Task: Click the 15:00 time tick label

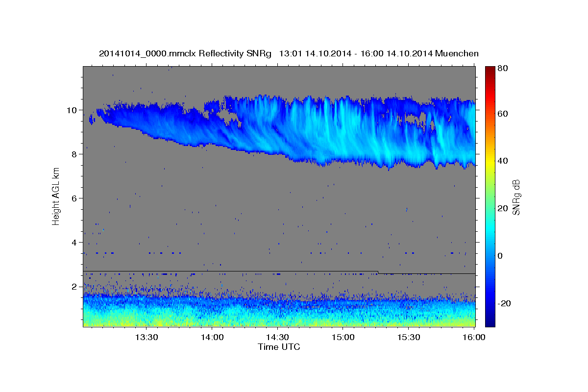Action: point(343,338)
